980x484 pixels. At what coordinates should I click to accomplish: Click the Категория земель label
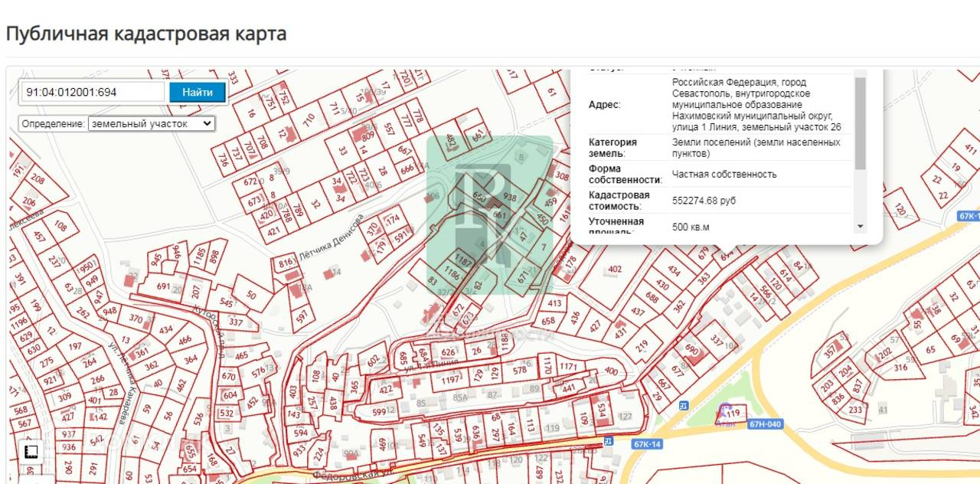612,148
